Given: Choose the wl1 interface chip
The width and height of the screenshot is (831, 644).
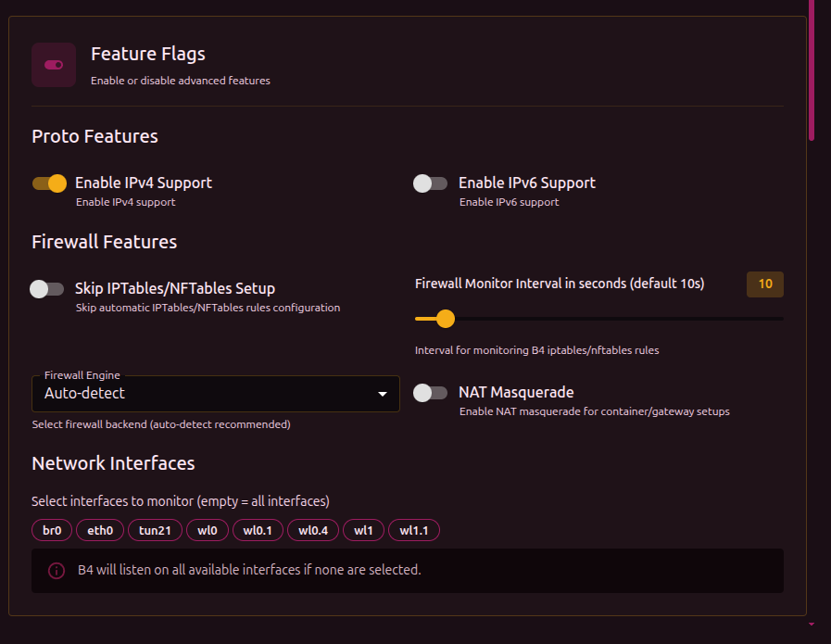Looking at the screenshot, I should (363, 531).
